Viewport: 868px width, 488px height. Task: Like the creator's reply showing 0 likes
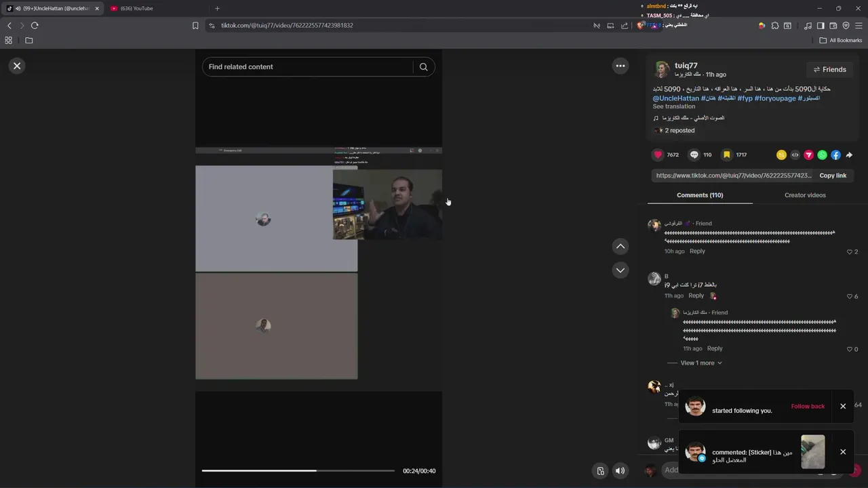[x=849, y=349]
